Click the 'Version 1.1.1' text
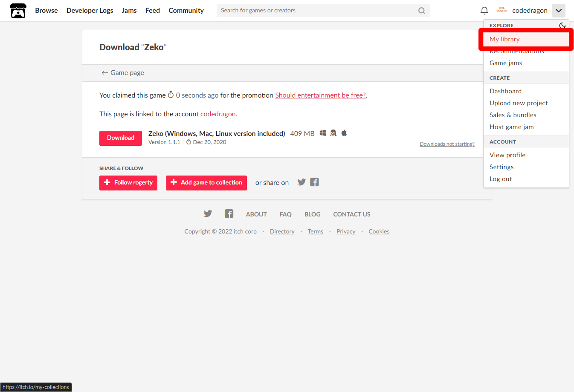 click(x=164, y=142)
